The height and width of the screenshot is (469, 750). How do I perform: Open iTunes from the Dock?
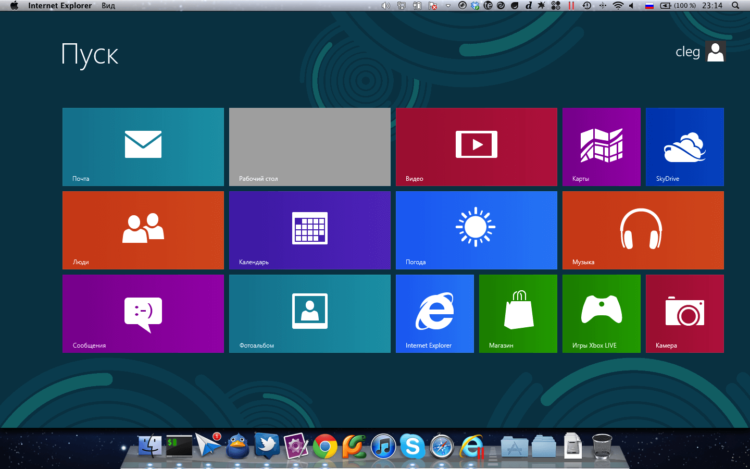tap(383, 447)
